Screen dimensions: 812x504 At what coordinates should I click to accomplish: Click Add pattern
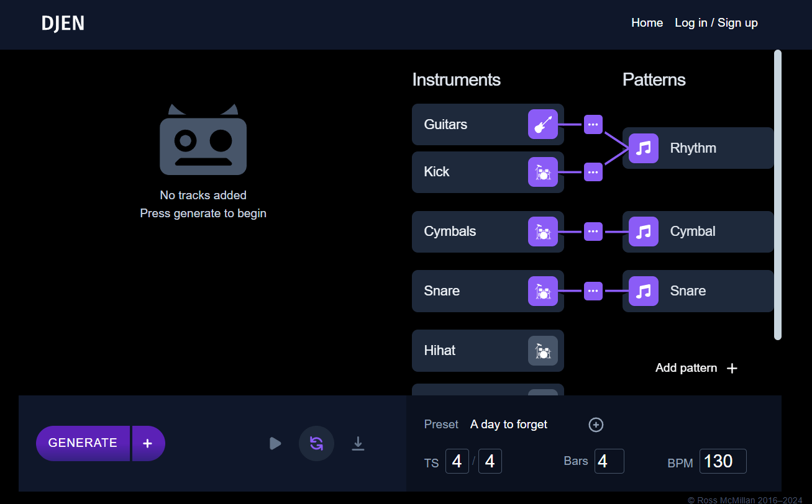696,368
